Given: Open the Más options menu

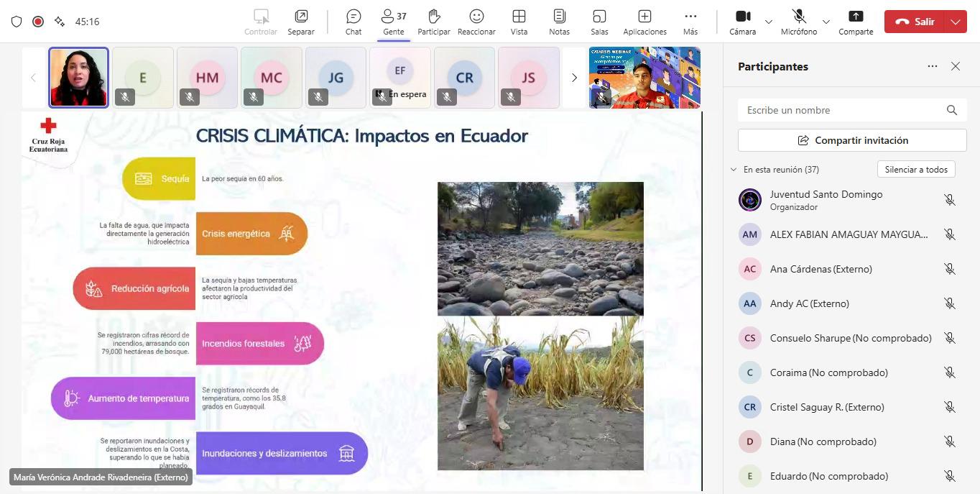Looking at the screenshot, I should pos(690,22).
